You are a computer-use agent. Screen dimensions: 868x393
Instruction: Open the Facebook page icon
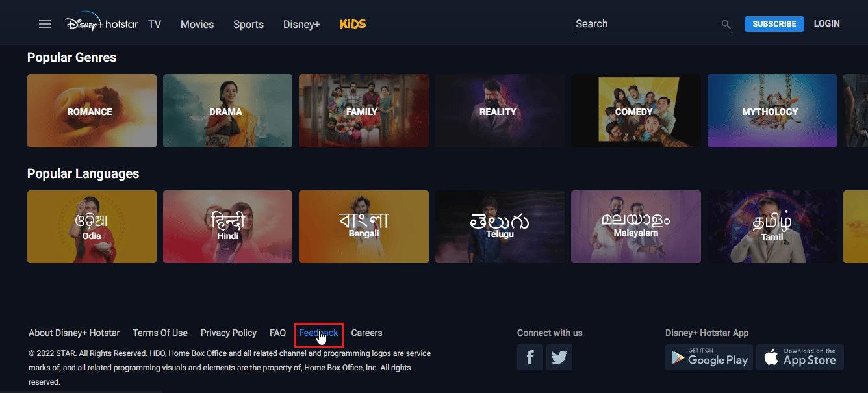tap(530, 357)
